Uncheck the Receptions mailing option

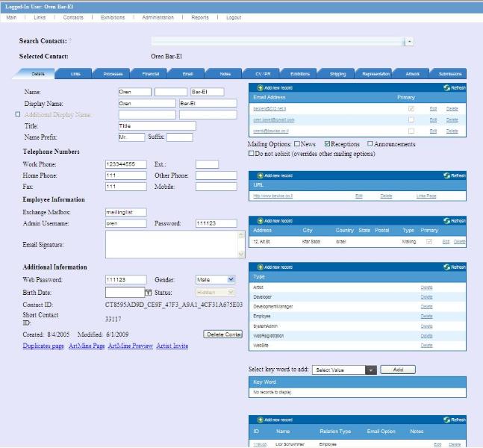pos(327,144)
